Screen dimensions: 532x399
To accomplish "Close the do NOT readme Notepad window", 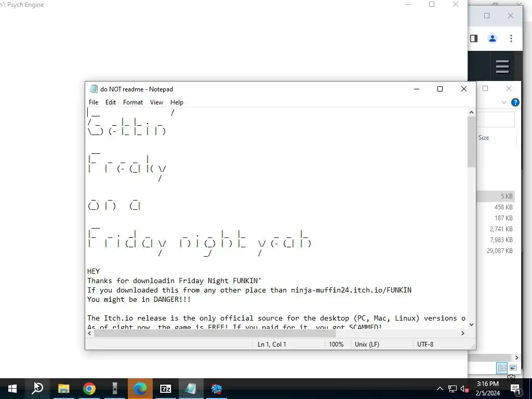I will click(x=464, y=89).
